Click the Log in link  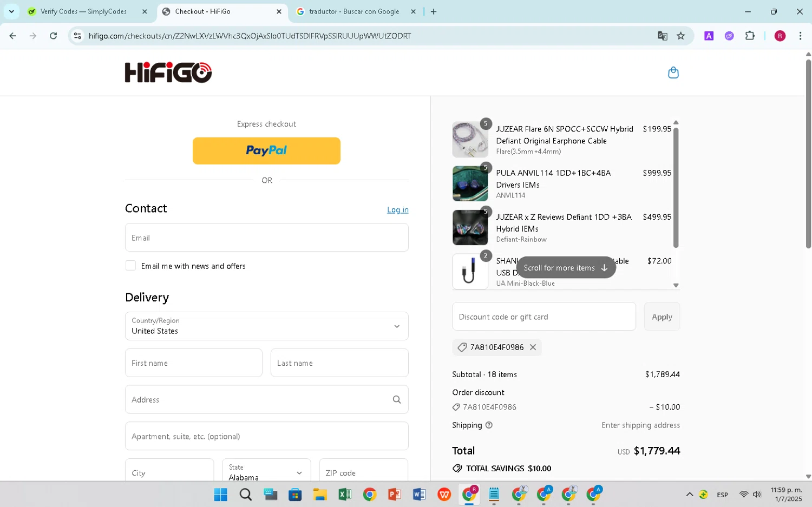point(397,210)
